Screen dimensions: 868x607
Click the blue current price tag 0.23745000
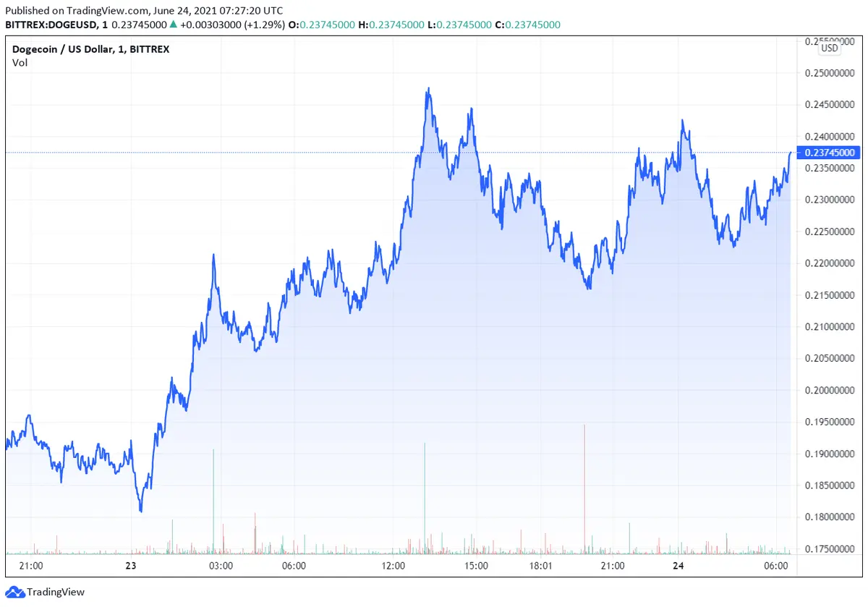[830, 152]
